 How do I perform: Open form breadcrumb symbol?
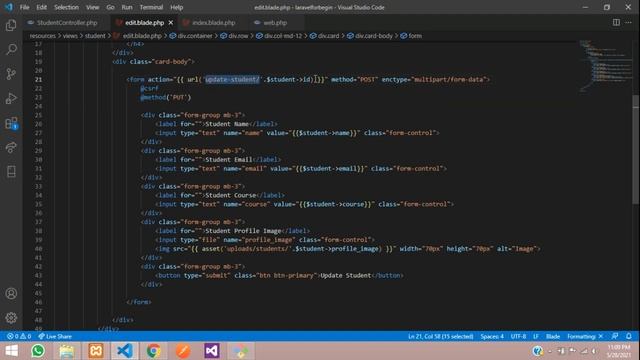(411, 36)
